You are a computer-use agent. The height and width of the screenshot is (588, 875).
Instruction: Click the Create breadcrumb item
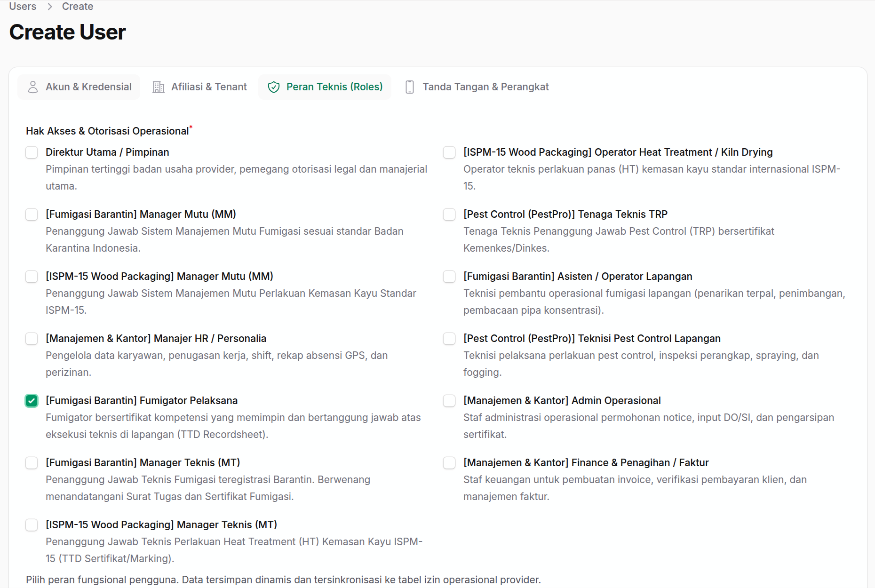[78, 7]
